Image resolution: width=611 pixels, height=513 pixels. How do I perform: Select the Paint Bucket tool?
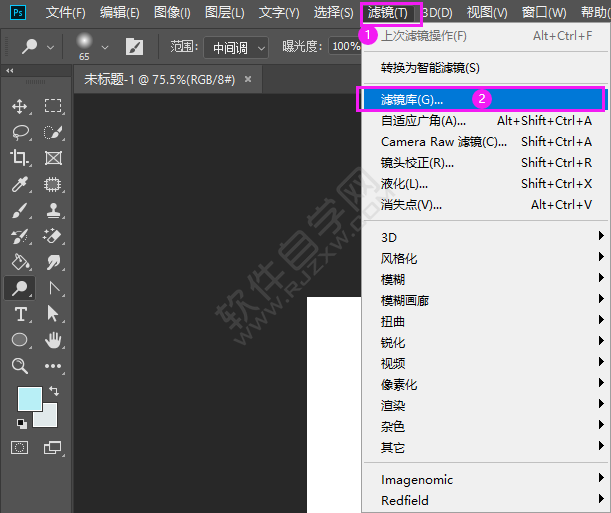pos(19,262)
